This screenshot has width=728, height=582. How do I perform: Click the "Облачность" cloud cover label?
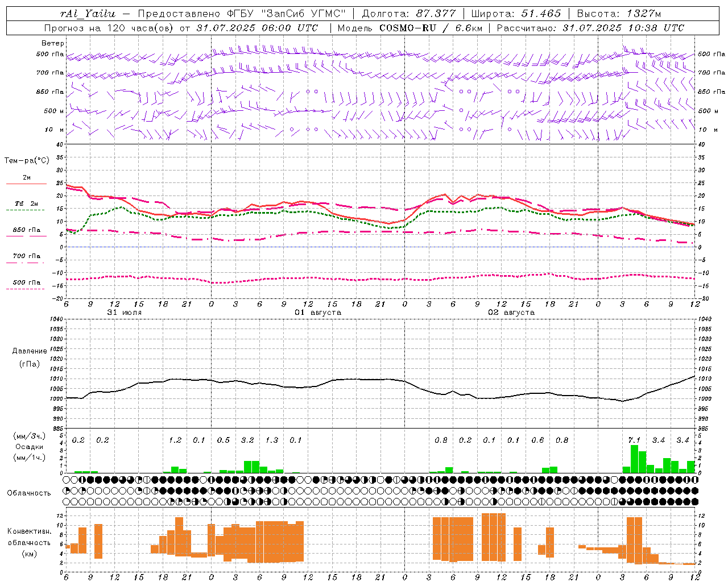coord(29,493)
